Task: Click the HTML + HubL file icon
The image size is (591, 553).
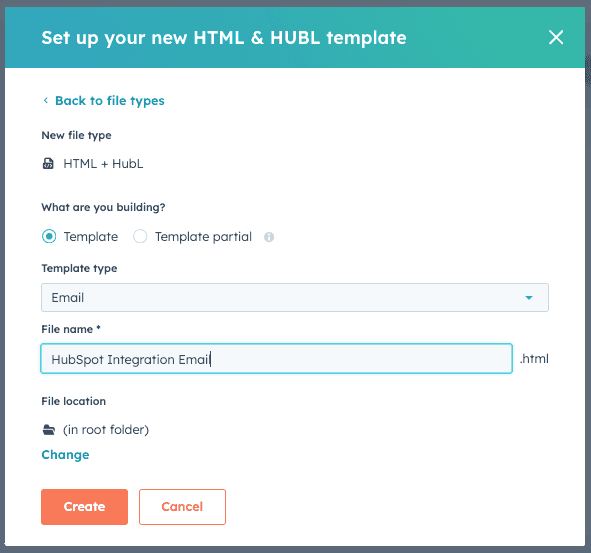Action: (48, 164)
